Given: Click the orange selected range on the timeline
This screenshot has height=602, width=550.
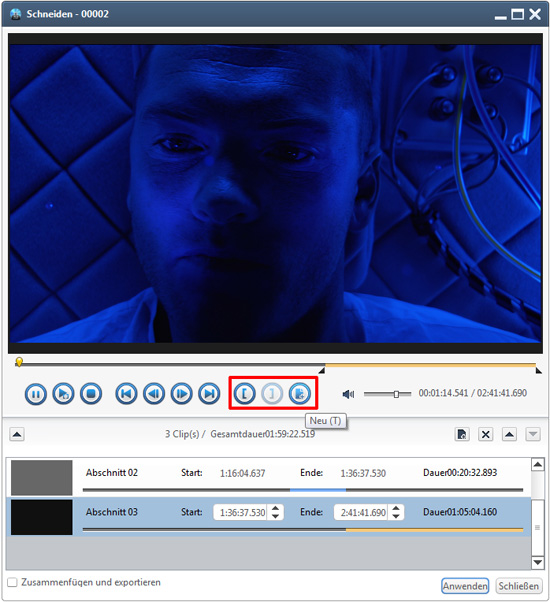Looking at the screenshot, I should pyautogui.click(x=430, y=365).
